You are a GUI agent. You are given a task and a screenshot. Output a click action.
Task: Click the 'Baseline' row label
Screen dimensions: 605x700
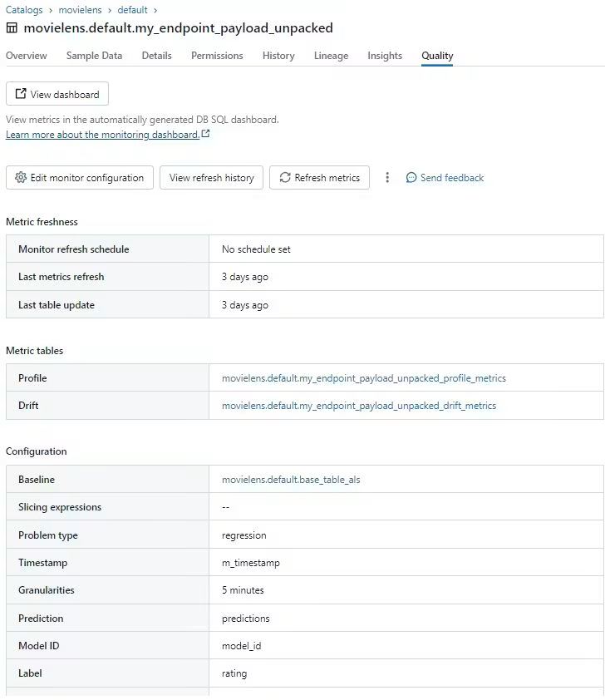[37, 480]
